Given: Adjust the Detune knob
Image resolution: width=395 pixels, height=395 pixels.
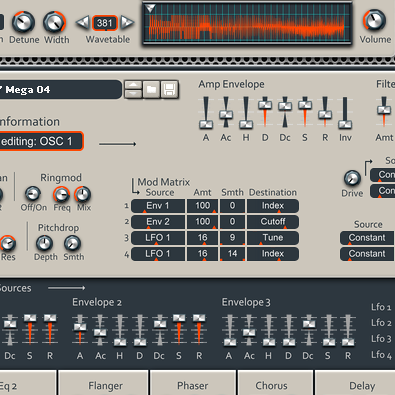Looking at the screenshot, I should tap(23, 22).
